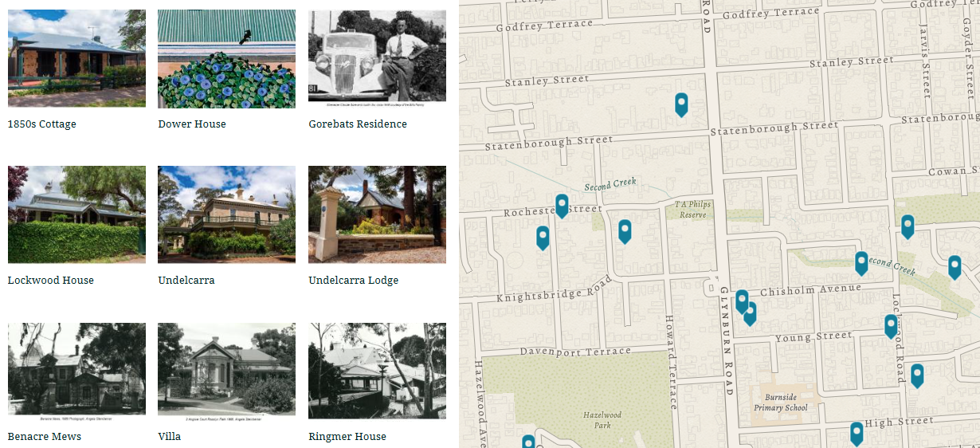
Task: Click the Burnside Primary School map label
Action: point(781,403)
